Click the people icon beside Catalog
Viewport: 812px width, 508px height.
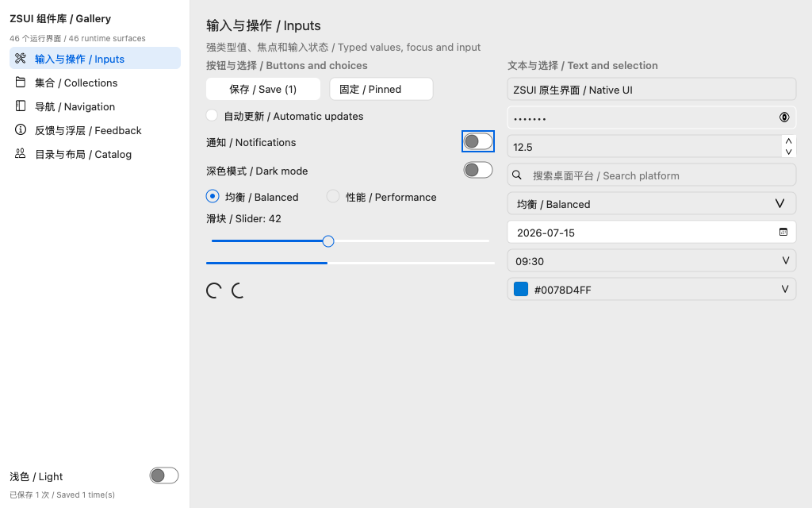(20, 153)
